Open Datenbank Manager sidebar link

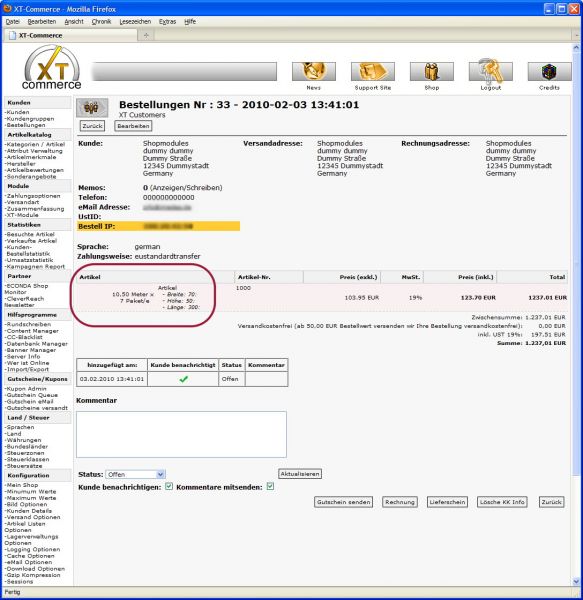tap(36, 344)
